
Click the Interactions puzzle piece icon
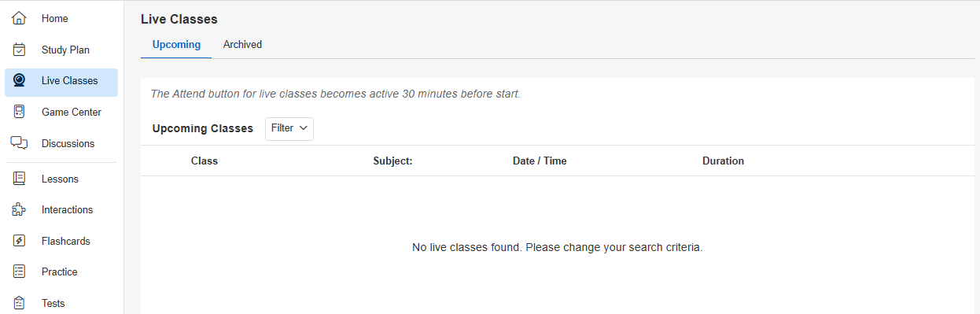point(20,209)
